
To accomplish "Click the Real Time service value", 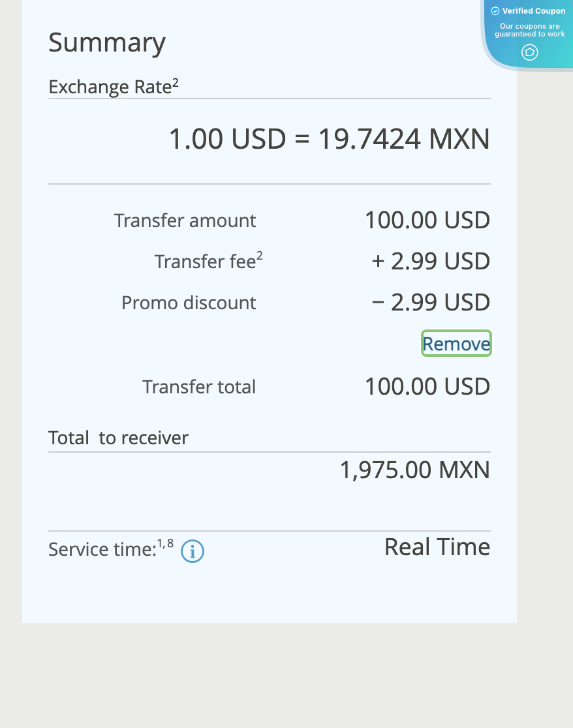I will 437,547.
